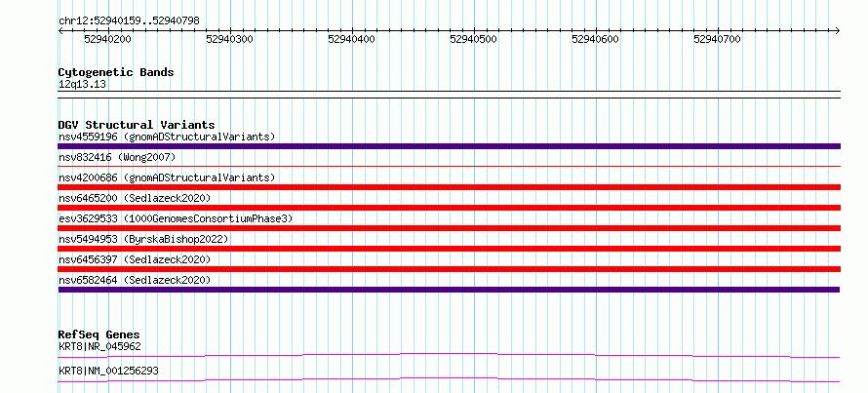Viewport: 868px width, 393px height.
Task: Click ruler position 52940700
Action: tap(718, 39)
